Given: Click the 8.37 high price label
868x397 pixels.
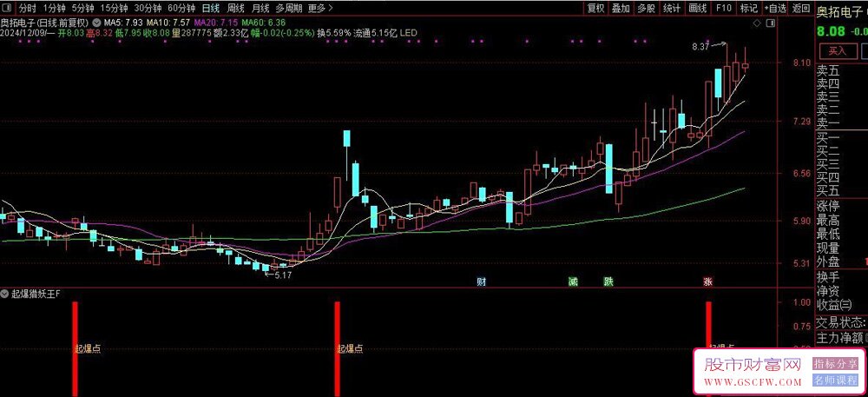Looking at the screenshot, I should 700,48.
